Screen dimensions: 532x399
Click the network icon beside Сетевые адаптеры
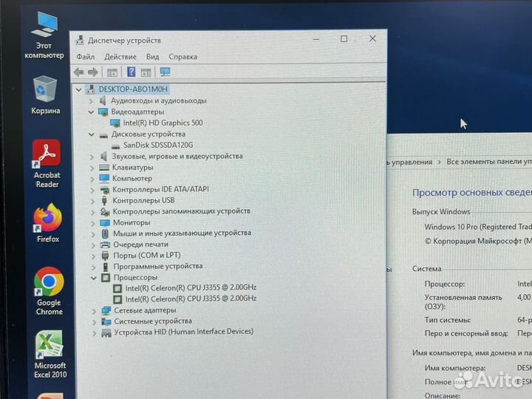pyautogui.click(x=106, y=310)
